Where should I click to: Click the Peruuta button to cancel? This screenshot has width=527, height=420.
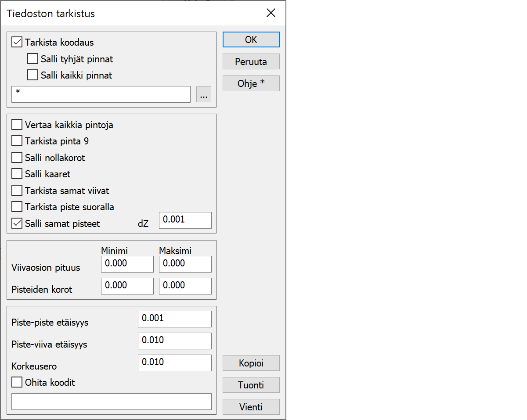251,61
